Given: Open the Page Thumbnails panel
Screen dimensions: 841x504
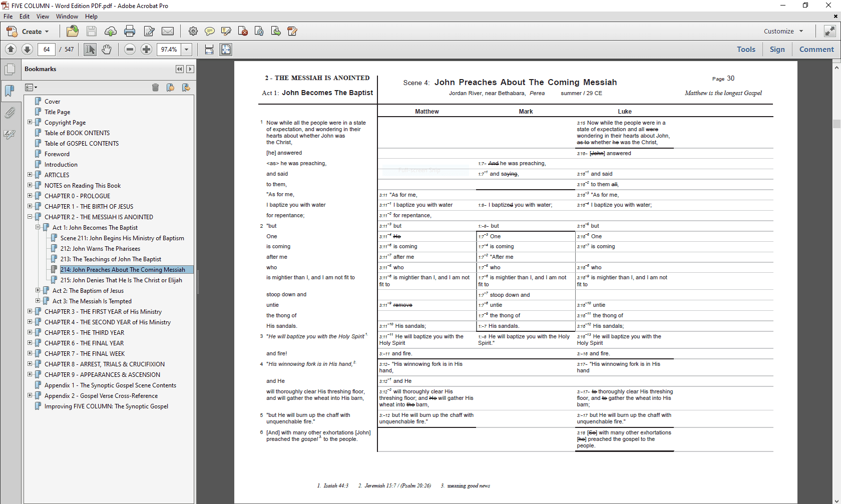Looking at the screenshot, I should point(10,69).
